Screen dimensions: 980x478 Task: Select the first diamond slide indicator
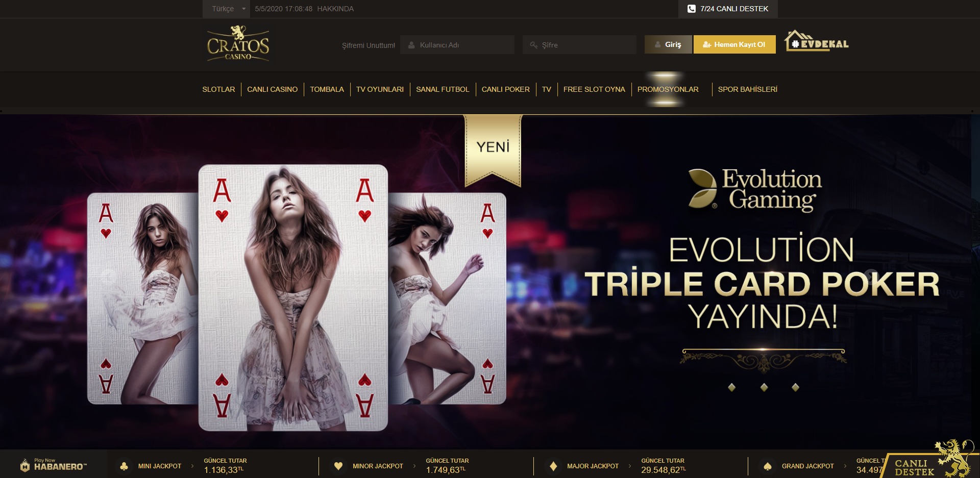732,387
